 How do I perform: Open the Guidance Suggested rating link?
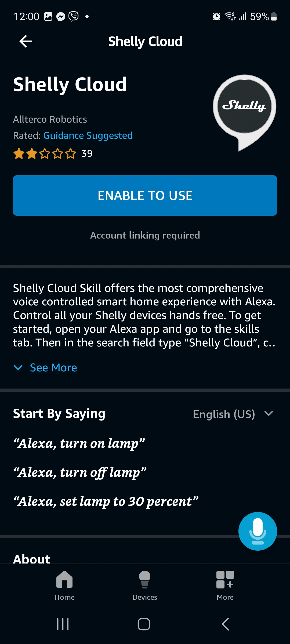tap(88, 136)
